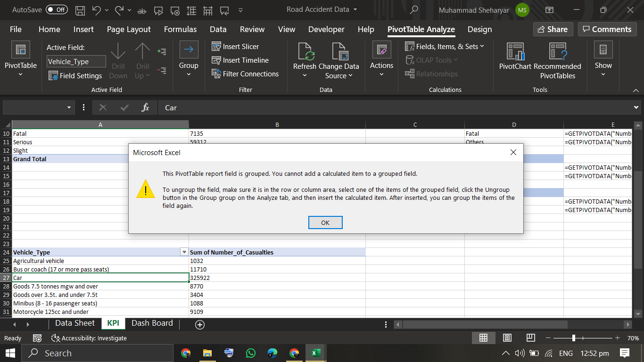Open the Road Accident Data title dropdown
Screen dimensions: 644x362
[355, 9]
